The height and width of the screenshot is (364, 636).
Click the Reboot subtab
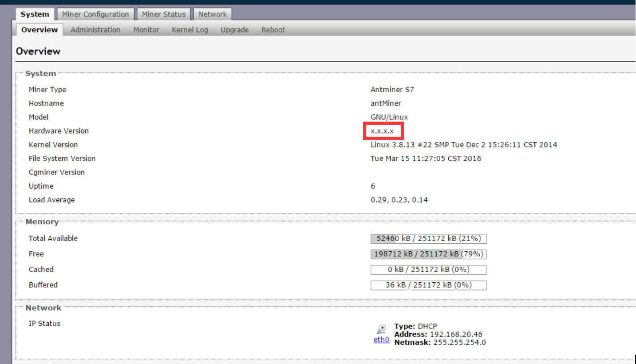tap(273, 30)
